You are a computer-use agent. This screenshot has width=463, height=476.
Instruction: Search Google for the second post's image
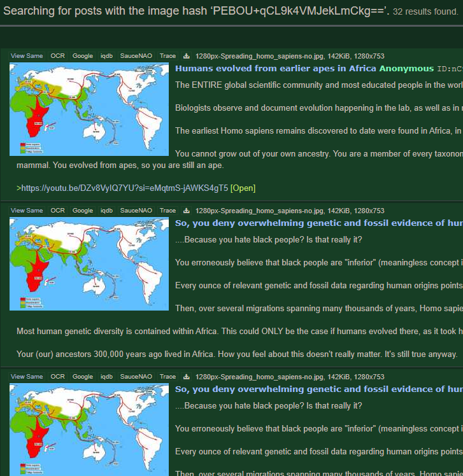click(83, 211)
